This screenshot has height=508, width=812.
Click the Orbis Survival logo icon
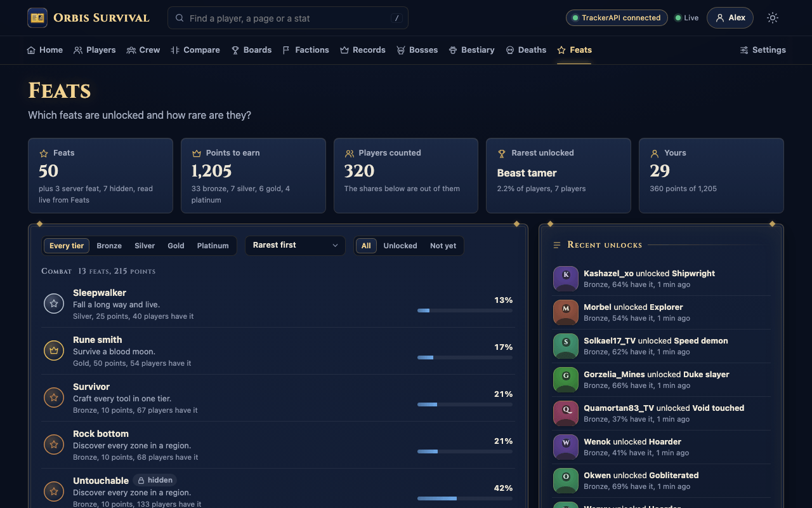point(37,18)
